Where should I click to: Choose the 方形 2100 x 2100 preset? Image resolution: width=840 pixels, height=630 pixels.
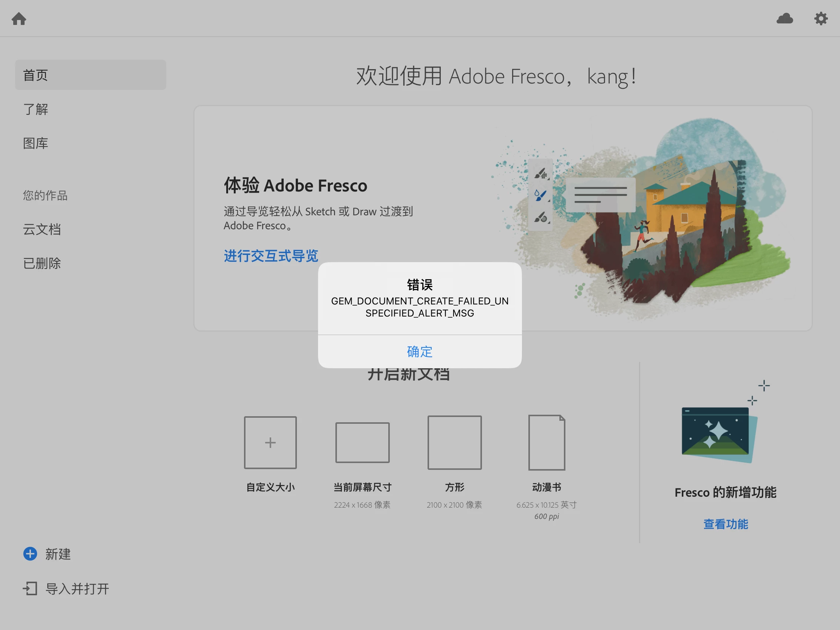(454, 442)
